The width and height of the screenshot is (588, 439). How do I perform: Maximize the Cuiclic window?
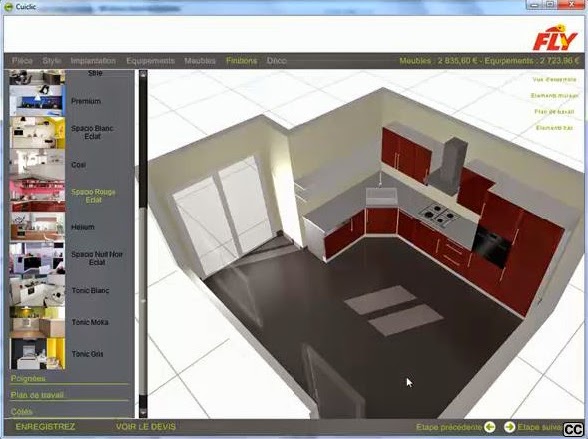click(550, 4)
